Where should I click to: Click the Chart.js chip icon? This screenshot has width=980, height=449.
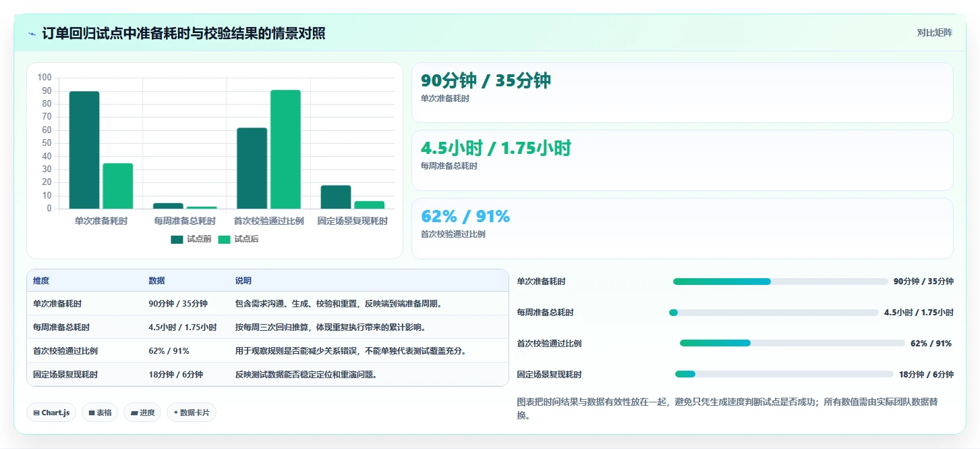click(36, 413)
